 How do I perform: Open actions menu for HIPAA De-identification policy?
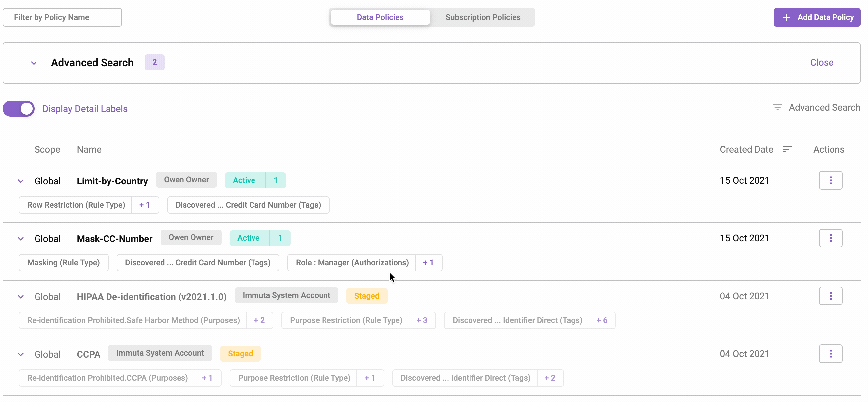tap(830, 296)
